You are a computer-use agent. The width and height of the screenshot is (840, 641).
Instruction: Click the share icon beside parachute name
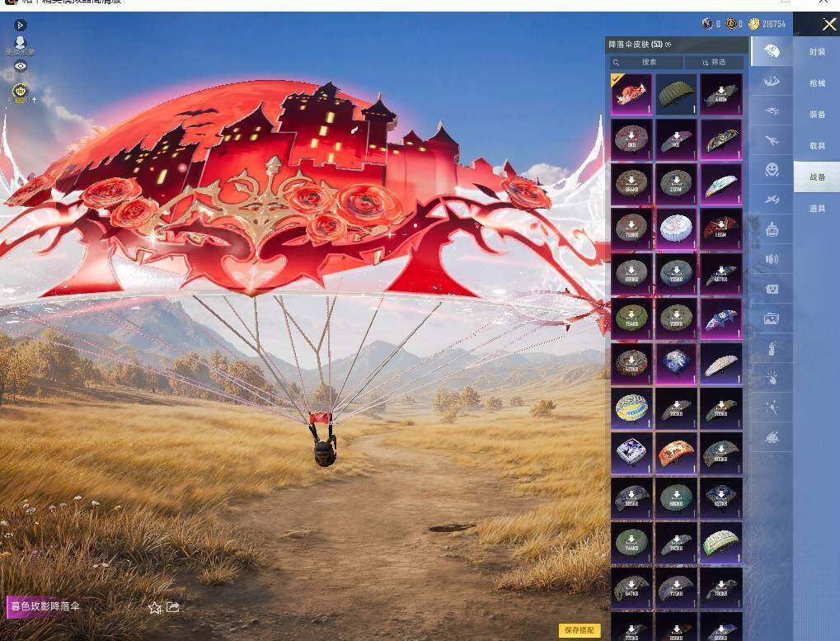coord(173,606)
